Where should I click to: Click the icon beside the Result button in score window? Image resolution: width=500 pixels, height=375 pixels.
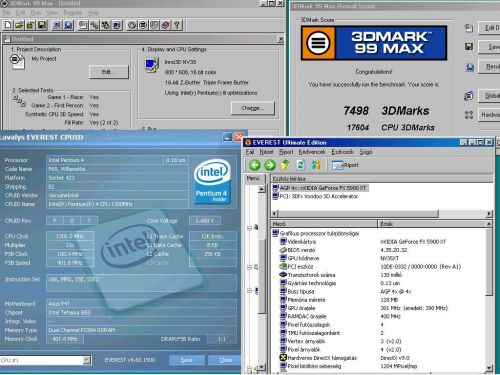coord(469,67)
